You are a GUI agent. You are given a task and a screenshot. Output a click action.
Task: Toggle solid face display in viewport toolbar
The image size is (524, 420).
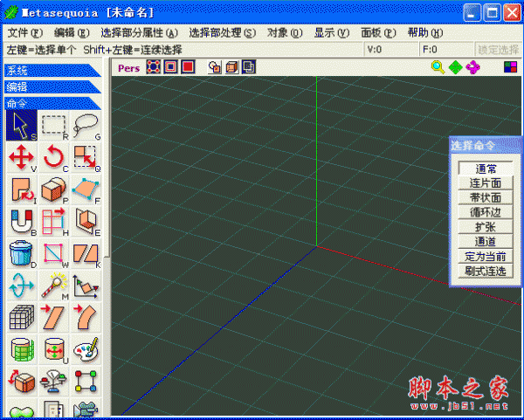click(x=188, y=67)
